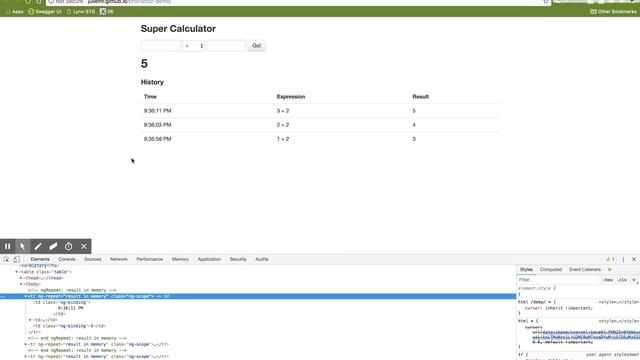Select the pen annotation tool
This screenshot has width=640, height=360.
pos(38,246)
